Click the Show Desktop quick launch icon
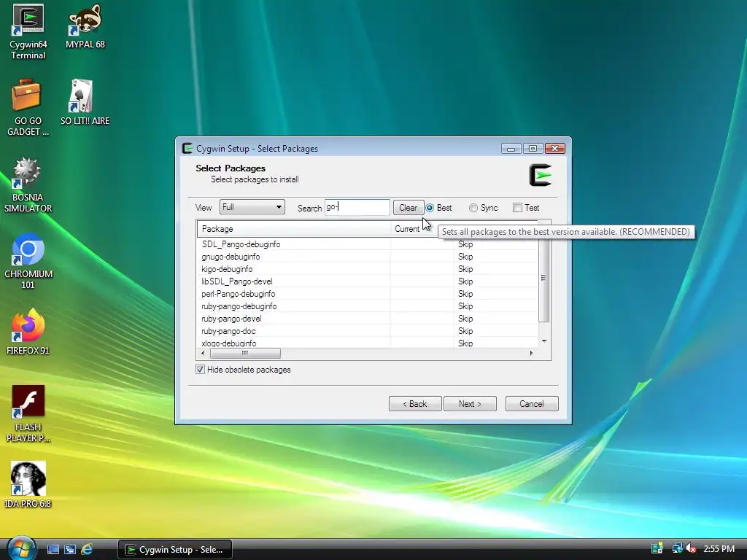The height and width of the screenshot is (560, 747). tap(53, 550)
